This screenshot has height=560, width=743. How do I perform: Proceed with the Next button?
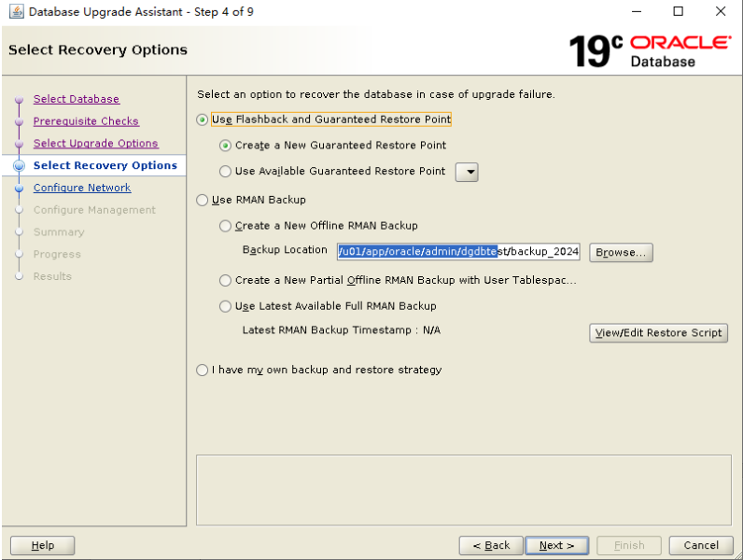pyautogui.click(x=556, y=545)
